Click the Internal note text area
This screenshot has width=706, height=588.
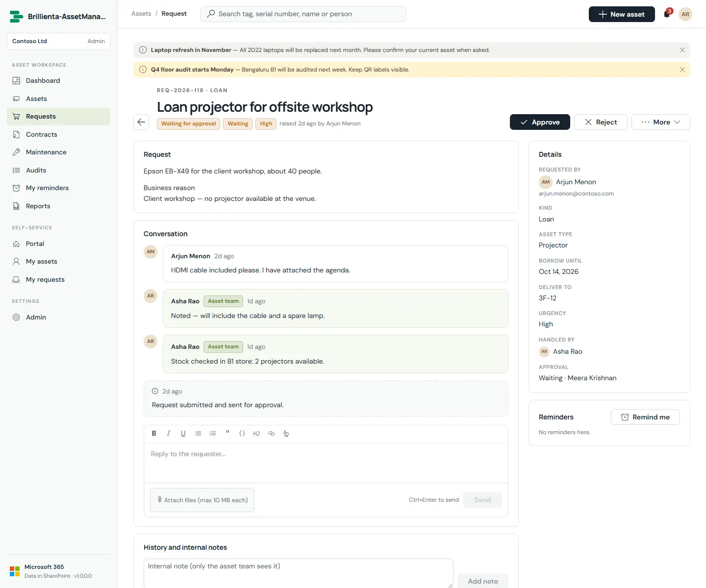299,573
